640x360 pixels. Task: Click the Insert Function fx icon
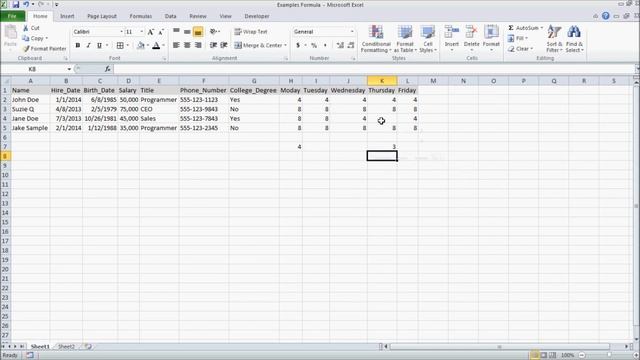[107, 69]
